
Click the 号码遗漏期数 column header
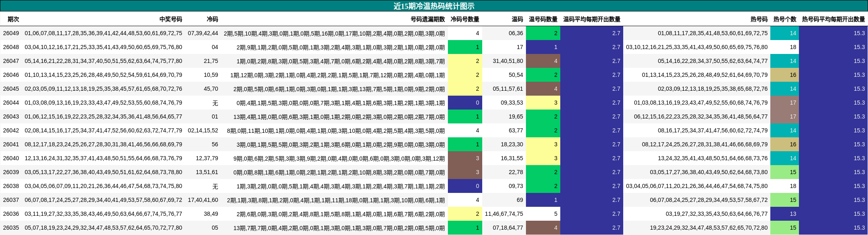[427, 19]
